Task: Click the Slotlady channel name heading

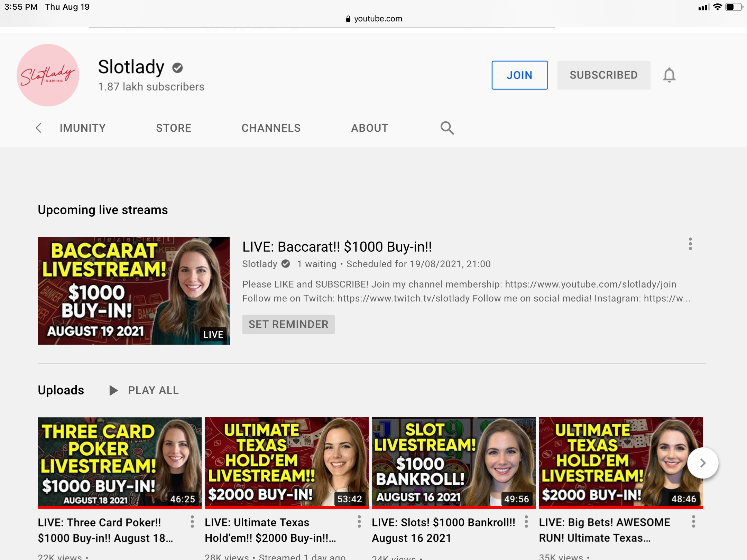Action: (x=131, y=67)
